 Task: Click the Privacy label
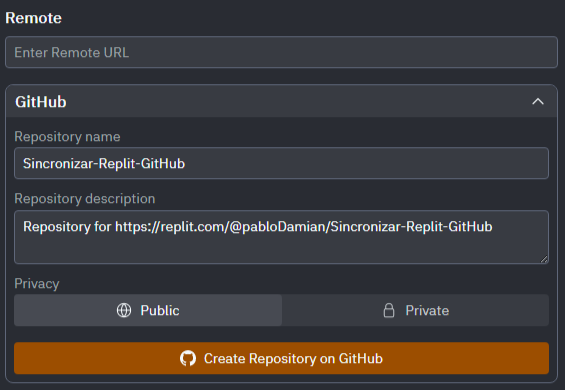[37, 284]
